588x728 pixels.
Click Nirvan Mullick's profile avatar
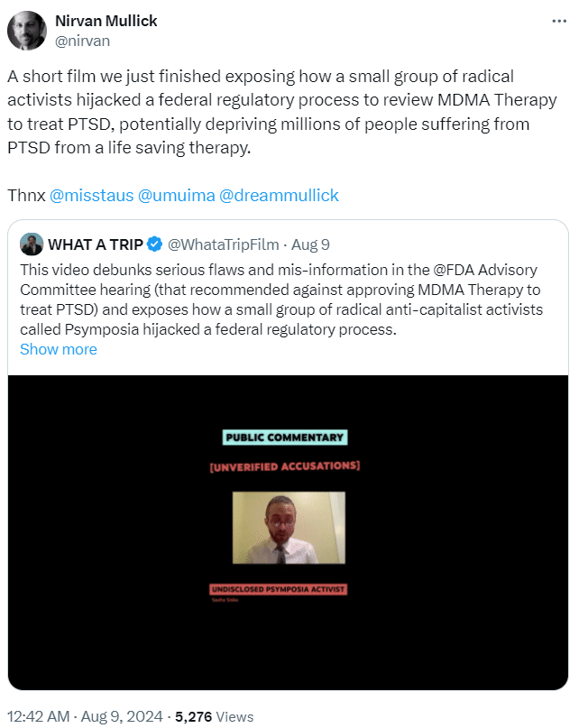(x=27, y=32)
